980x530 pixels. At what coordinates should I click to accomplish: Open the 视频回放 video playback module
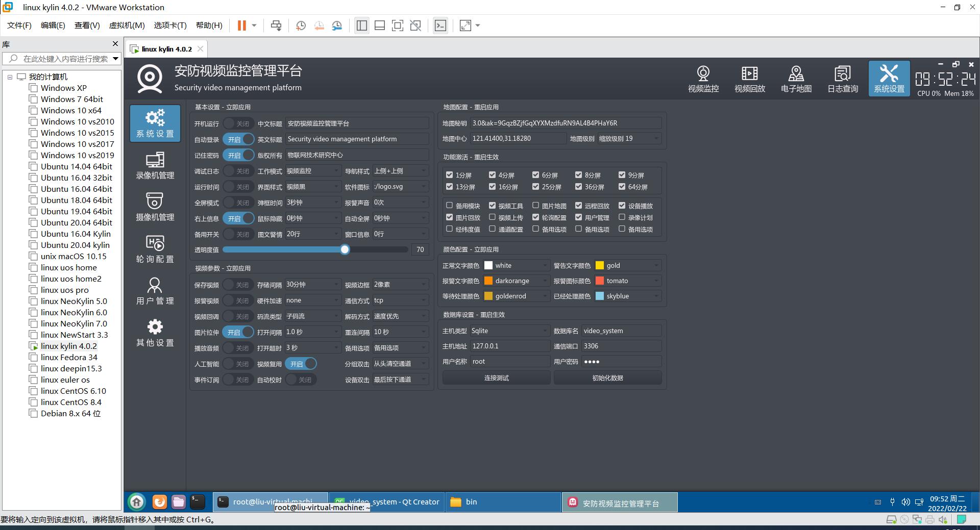tap(749, 79)
